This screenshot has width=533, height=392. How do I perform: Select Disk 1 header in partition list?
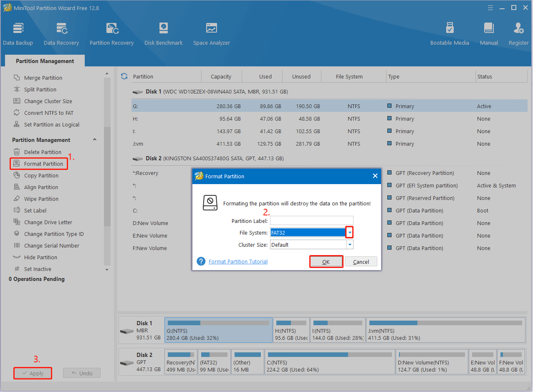coord(210,91)
